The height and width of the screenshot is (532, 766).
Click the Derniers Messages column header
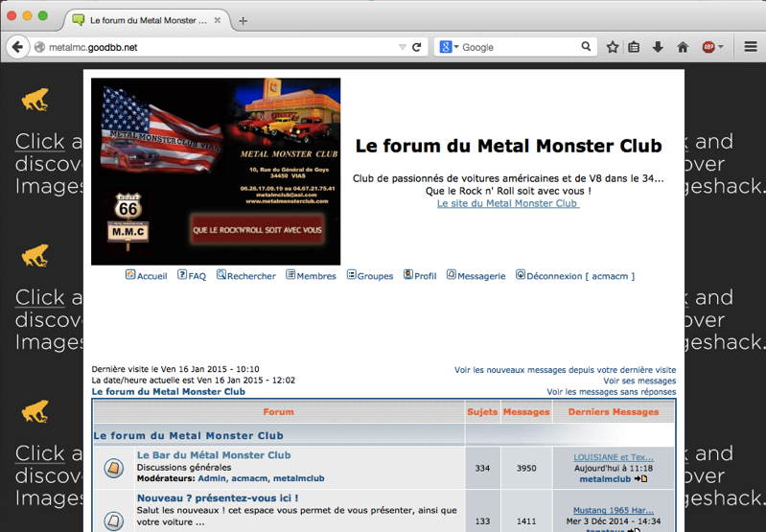614,412
